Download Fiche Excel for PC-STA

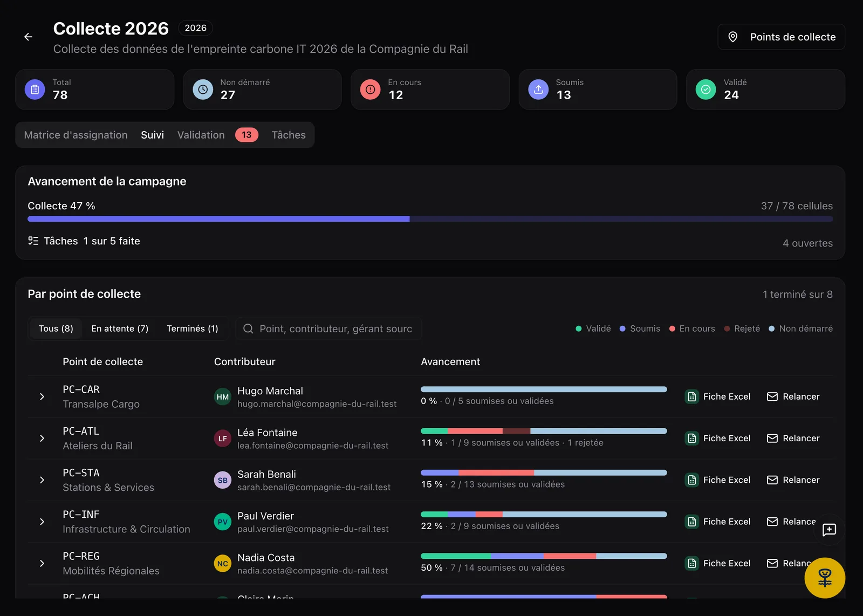coord(718,480)
